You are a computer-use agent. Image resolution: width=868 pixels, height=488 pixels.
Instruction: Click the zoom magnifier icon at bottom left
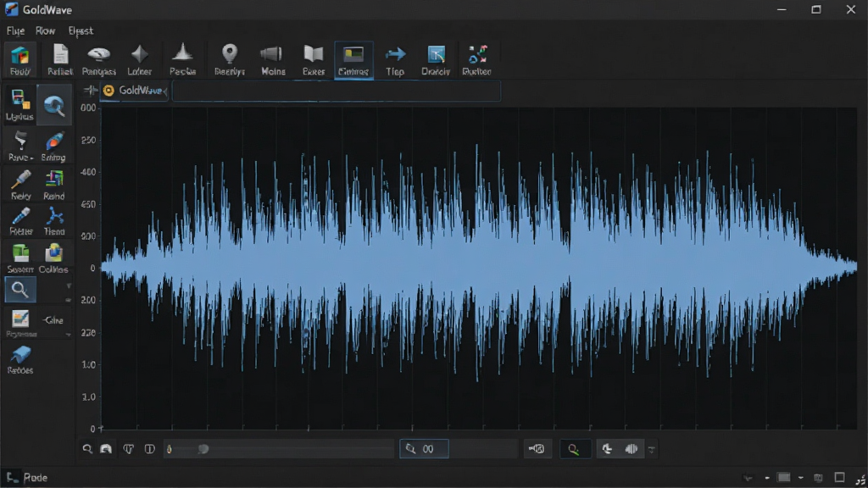pyautogui.click(x=87, y=449)
